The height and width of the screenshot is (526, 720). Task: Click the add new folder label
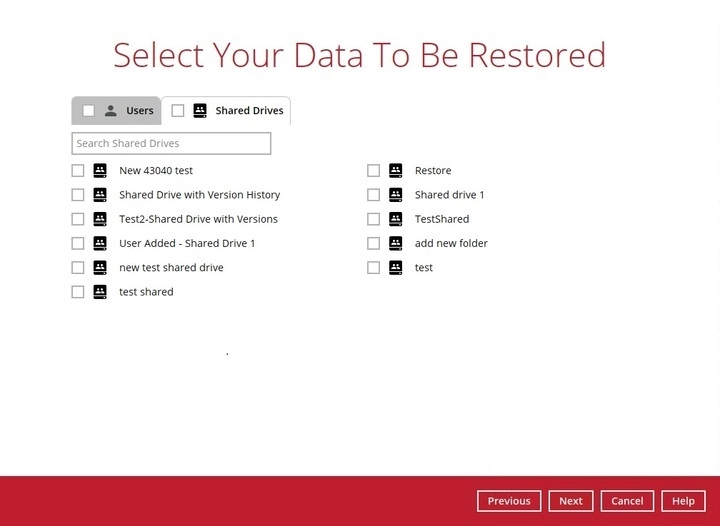tap(451, 244)
